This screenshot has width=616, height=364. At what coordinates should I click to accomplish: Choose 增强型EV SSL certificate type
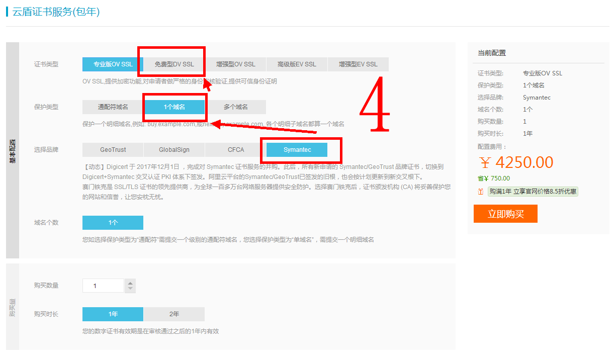point(358,64)
